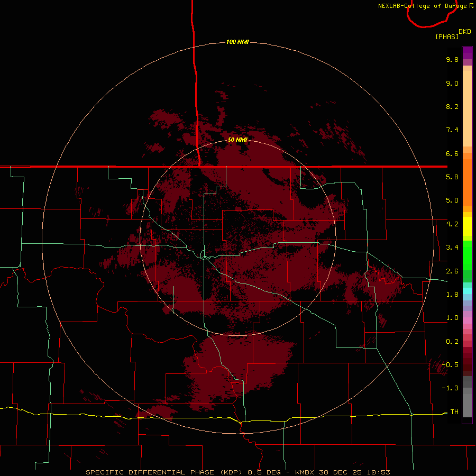
Task: Pick the bright yellow color bar segment
Action: [467, 226]
